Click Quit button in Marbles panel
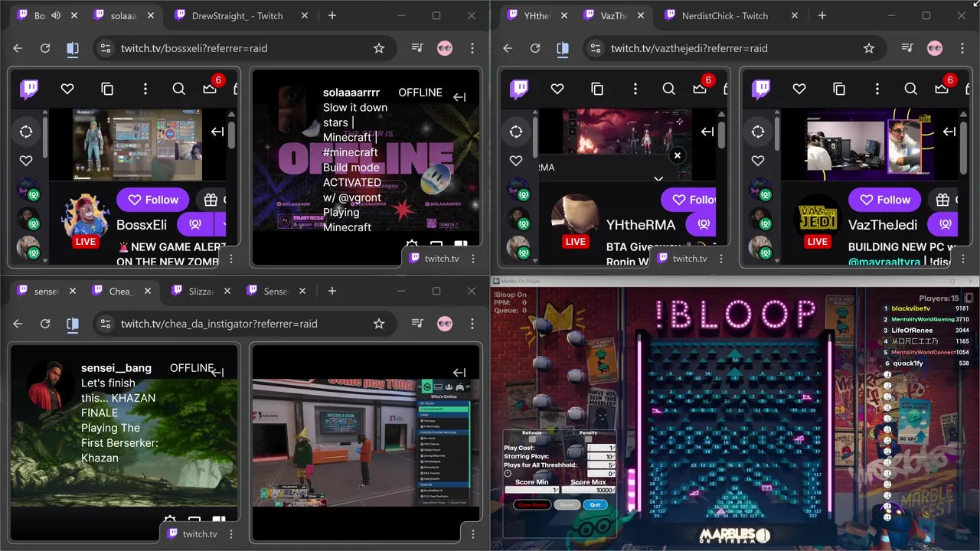 tap(596, 505)
